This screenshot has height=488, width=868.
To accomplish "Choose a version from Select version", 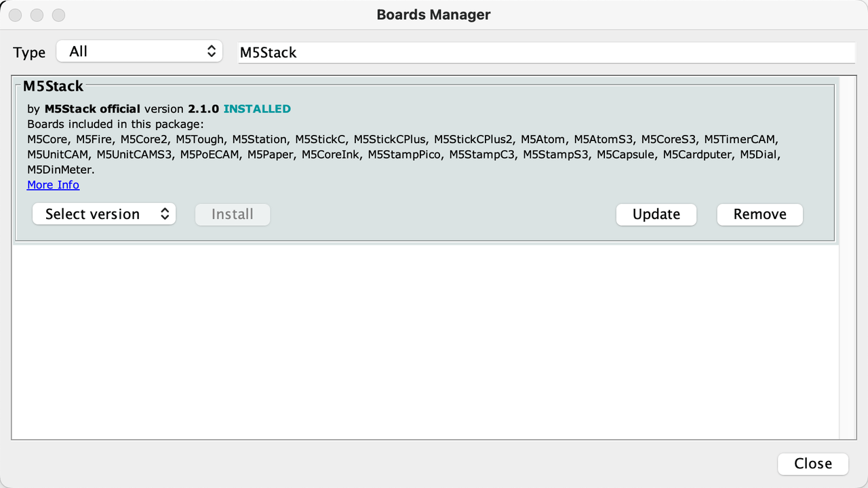I will point(104,213).
